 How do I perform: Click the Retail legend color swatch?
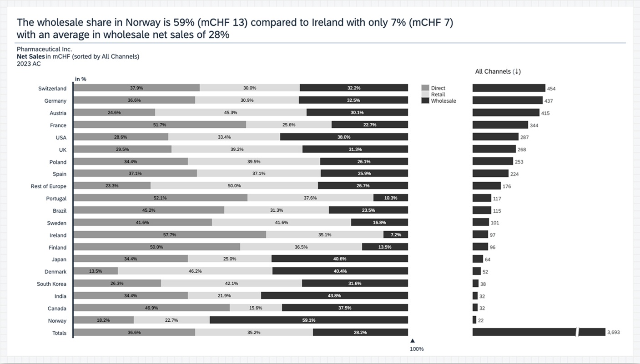[x=425, y=95]
